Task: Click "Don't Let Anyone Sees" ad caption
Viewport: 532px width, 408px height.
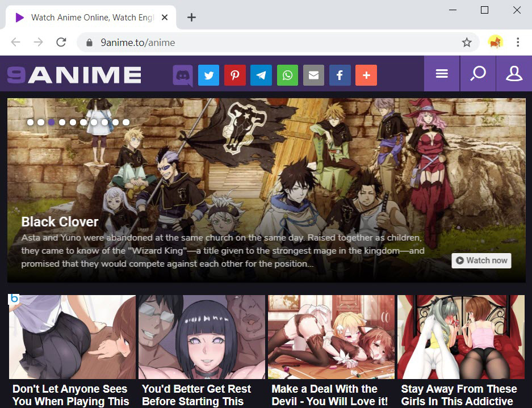Action: pyautogui.click(x=70, y=395)
